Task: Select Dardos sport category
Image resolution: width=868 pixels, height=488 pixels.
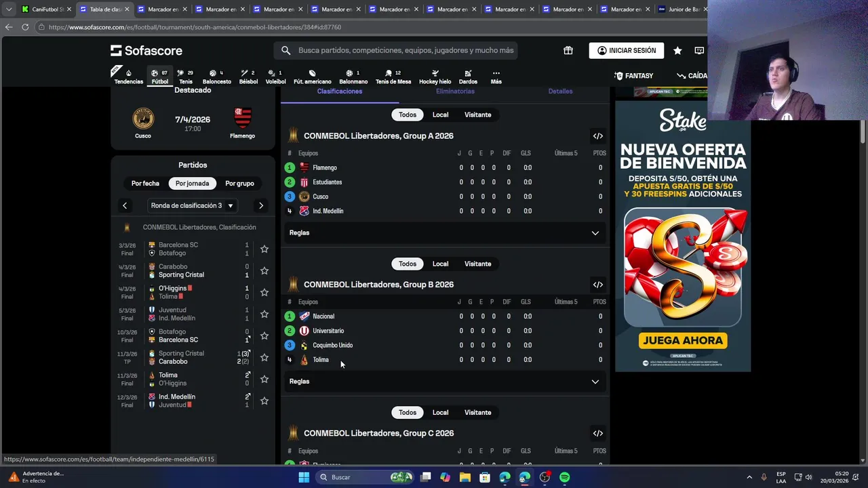Action: point(468,77)
